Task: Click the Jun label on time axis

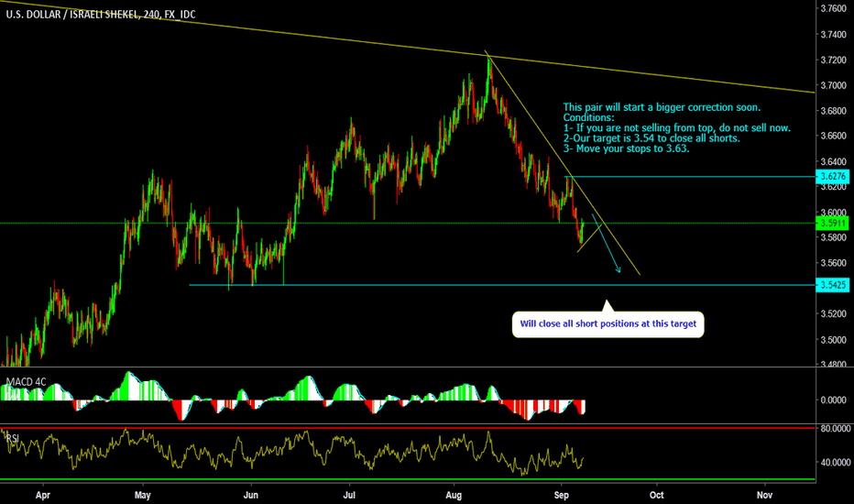Action: tap(250, 495)
